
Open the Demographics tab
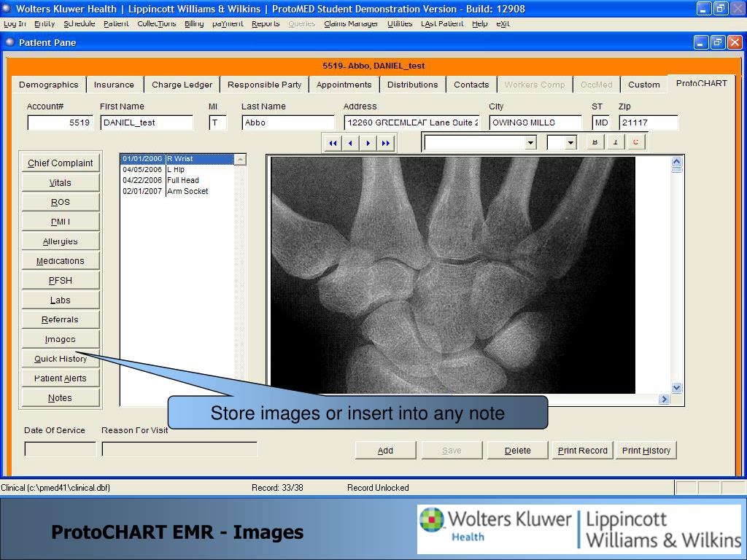(49, 85)
